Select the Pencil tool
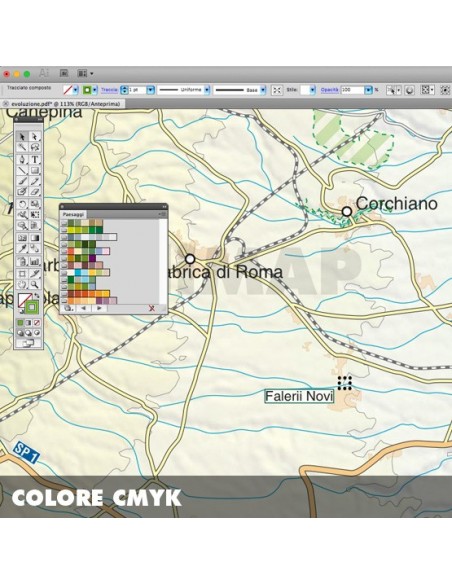Screen dimensions: 452x584 pos(35,181)
